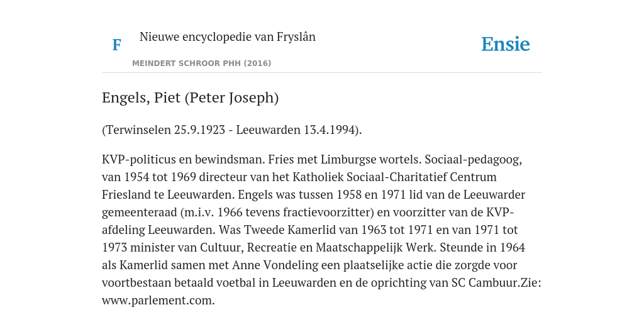Click the word Terwinselen in the dates line
644x322 pixels.
[138, 130]
